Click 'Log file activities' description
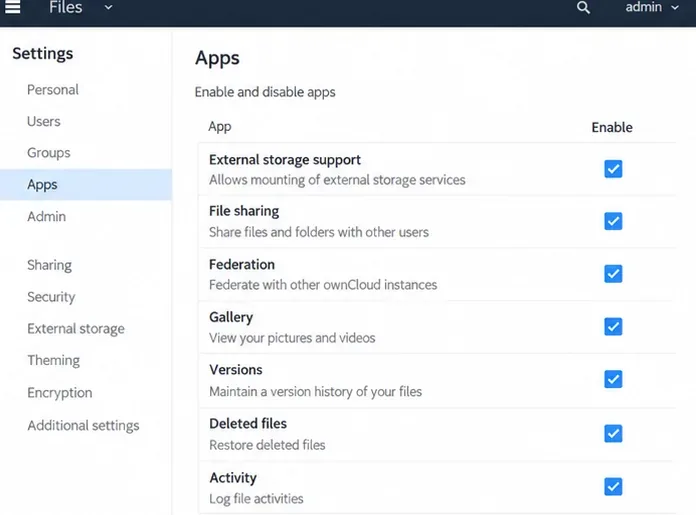 (257, 499)
